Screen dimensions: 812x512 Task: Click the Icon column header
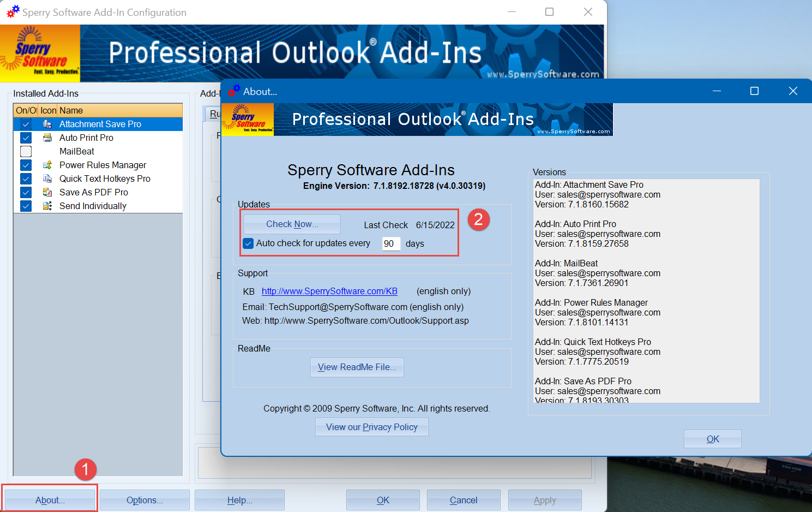(x=48, y=110)
